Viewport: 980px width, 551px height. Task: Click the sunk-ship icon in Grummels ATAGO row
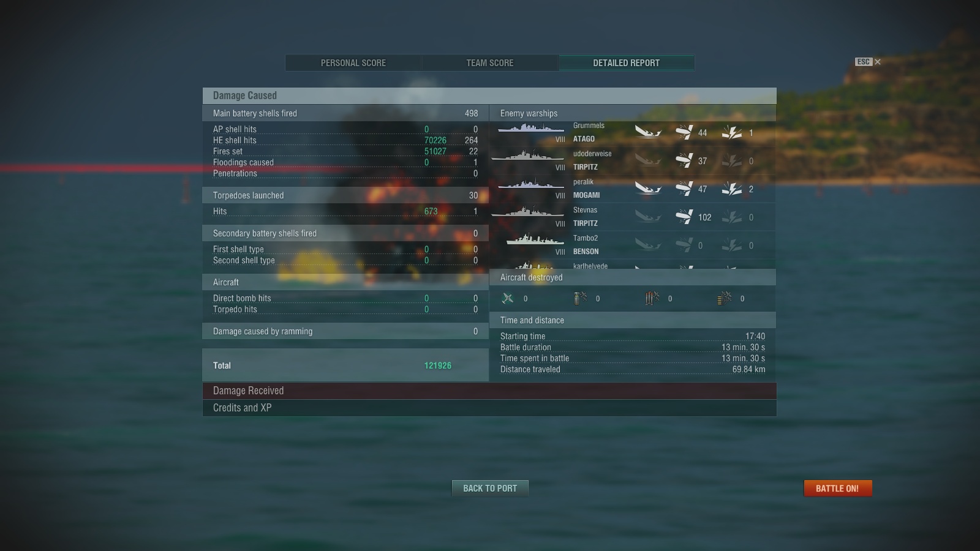coord(648,132)
